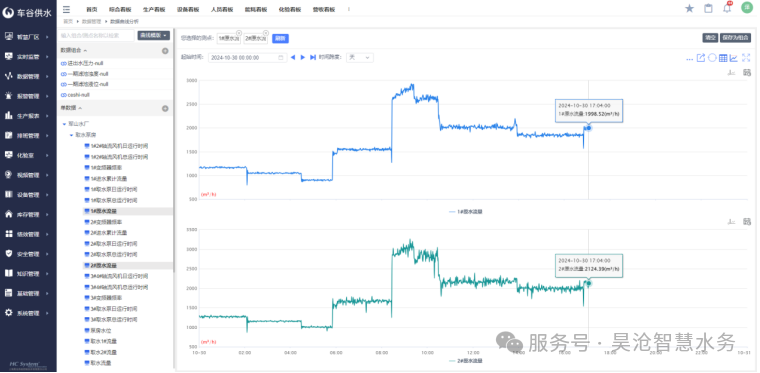
Task: Expand the 实时监测 sidebar menu
Action: [x=28, y=57]
